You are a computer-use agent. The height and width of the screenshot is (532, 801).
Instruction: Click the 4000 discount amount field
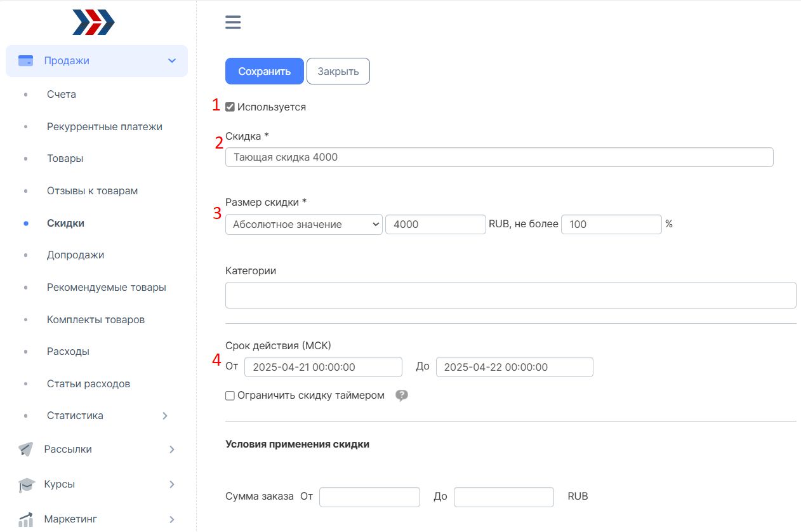point(435,224)
